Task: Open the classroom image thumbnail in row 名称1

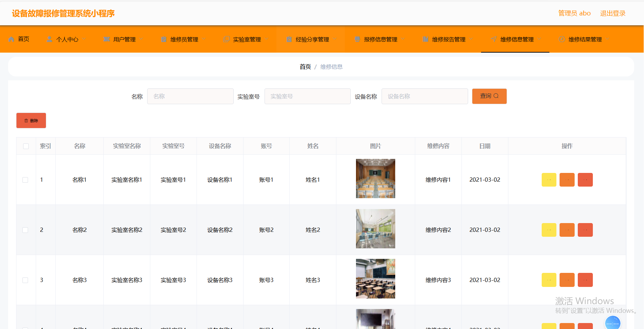Action: click(376, 179)
